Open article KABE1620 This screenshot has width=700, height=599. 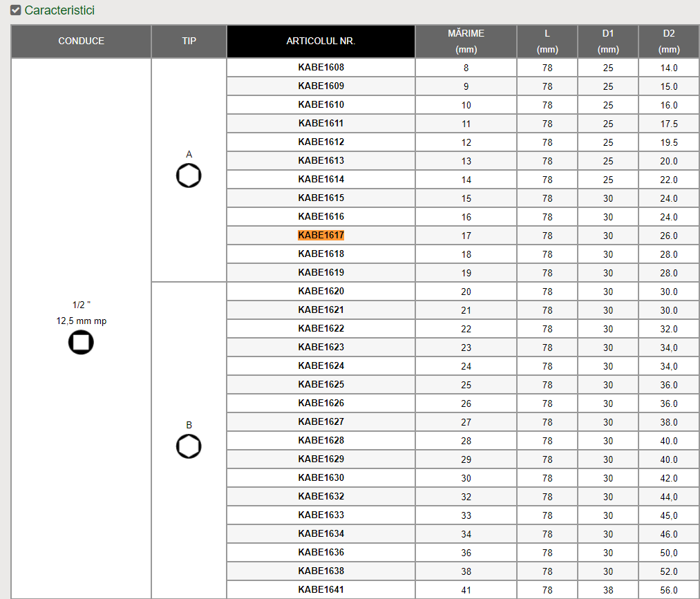tap(321, 292)
